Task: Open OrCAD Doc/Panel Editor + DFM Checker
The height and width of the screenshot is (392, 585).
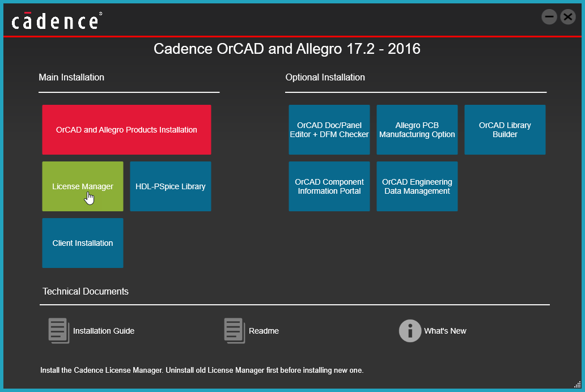Action: coord(329,130)
